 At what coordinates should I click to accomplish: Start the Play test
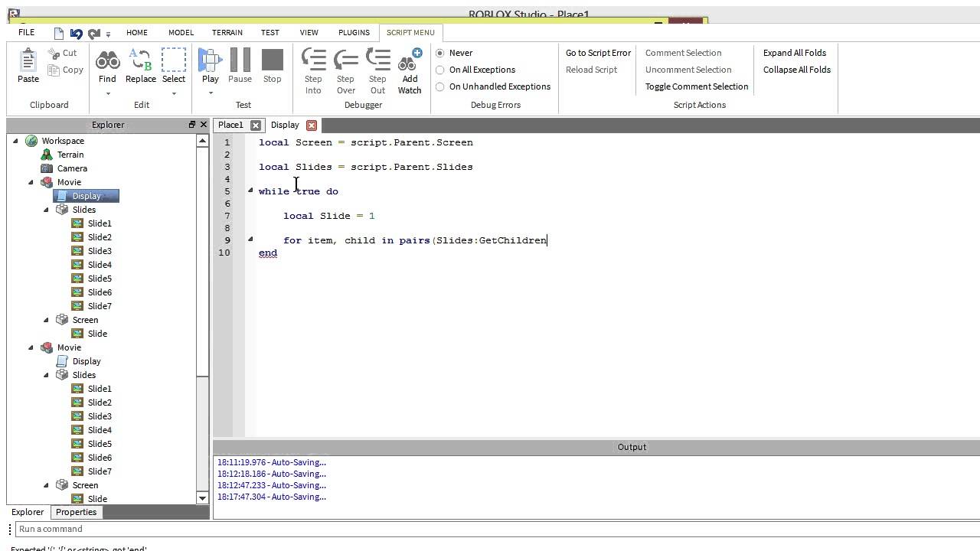[210, 60]
